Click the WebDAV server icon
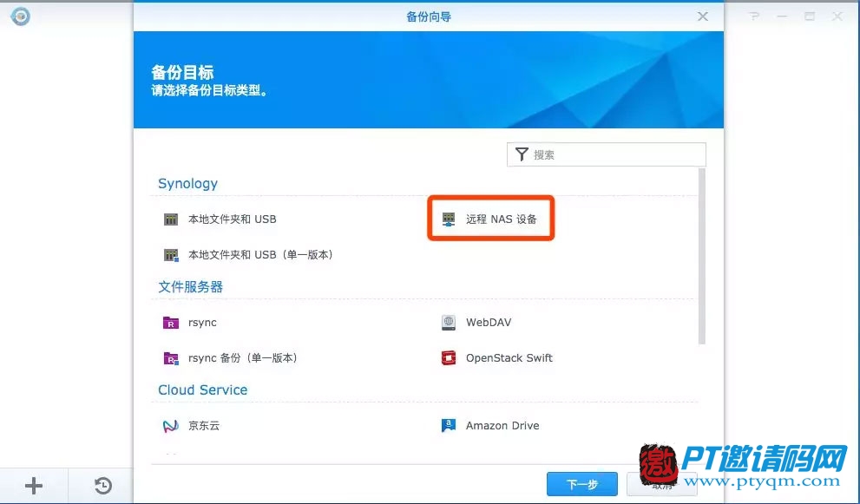Screen dimensions: 860x504 pyautogui.click(x=449, y=323)
